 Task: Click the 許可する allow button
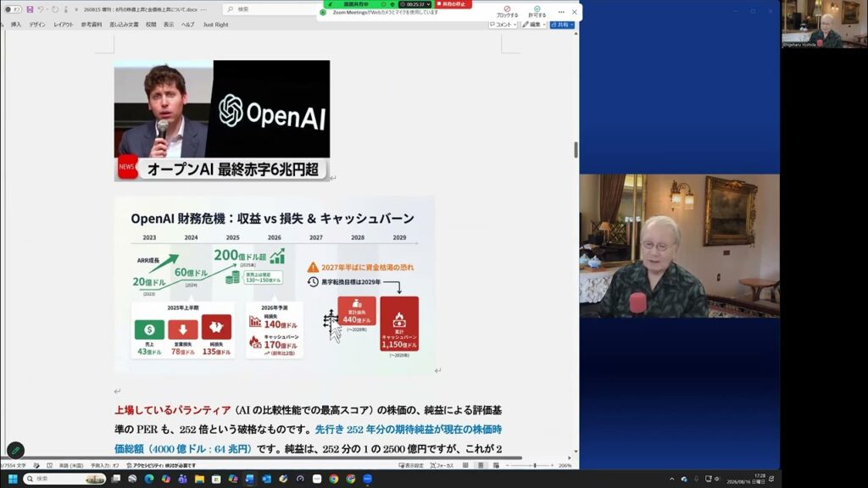tap(537, 12)
